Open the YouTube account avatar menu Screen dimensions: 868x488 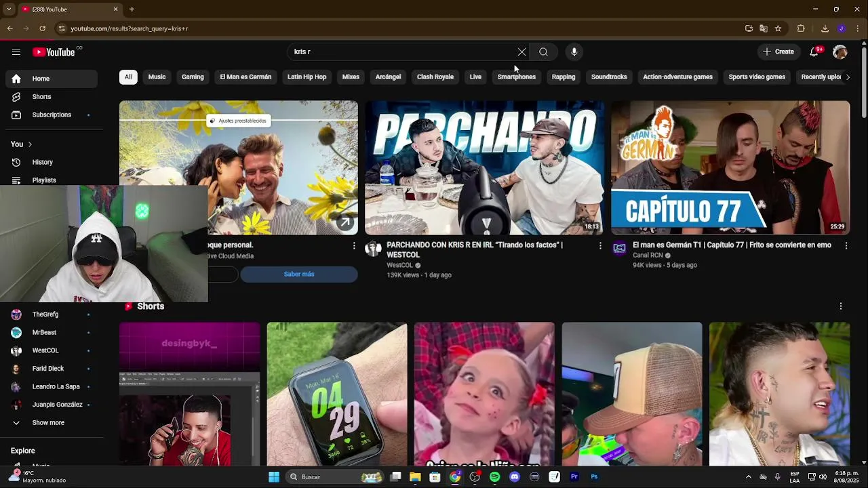click(x=840, y=52)
